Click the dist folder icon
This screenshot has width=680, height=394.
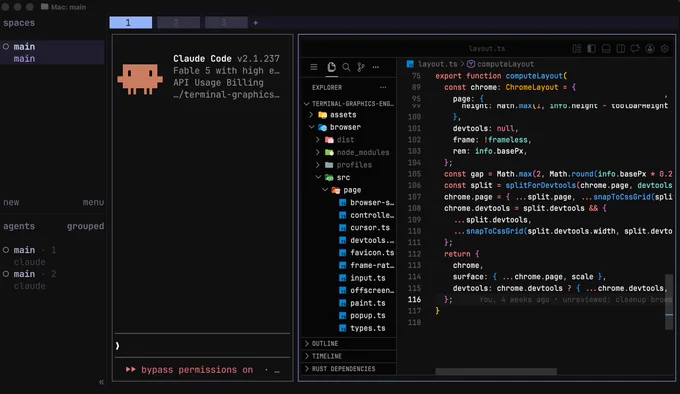point(330,140)
